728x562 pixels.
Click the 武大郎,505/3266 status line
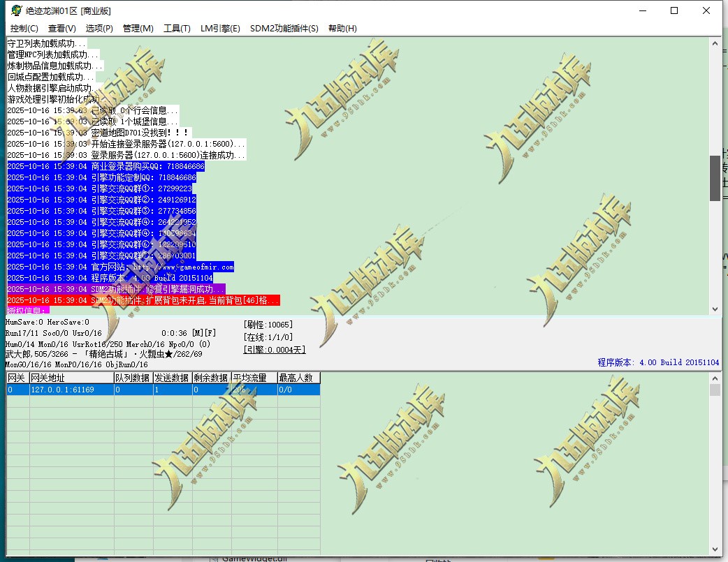pyautogui.click(x=104, y=354)
